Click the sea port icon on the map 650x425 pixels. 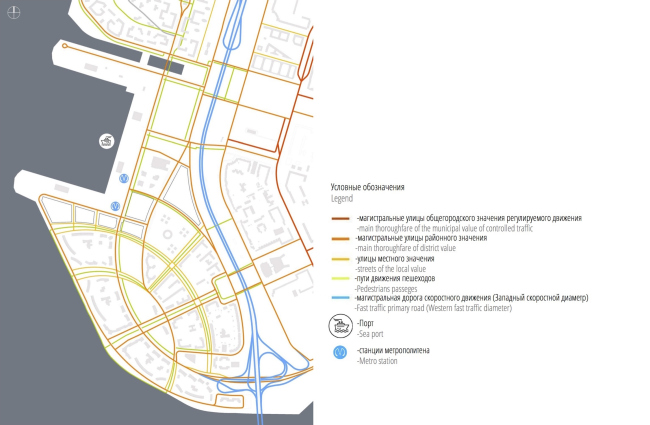click(107, 141)
